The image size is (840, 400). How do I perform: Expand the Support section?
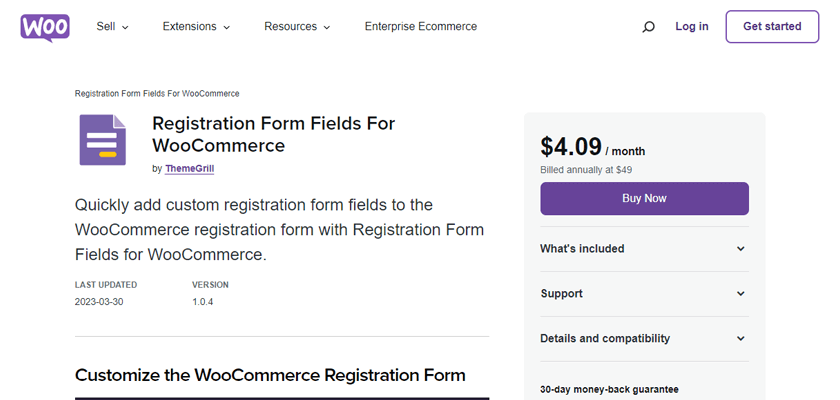click(562, 294)
